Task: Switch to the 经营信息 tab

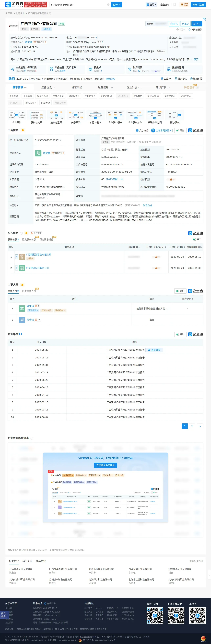Action: pos(105,87)
